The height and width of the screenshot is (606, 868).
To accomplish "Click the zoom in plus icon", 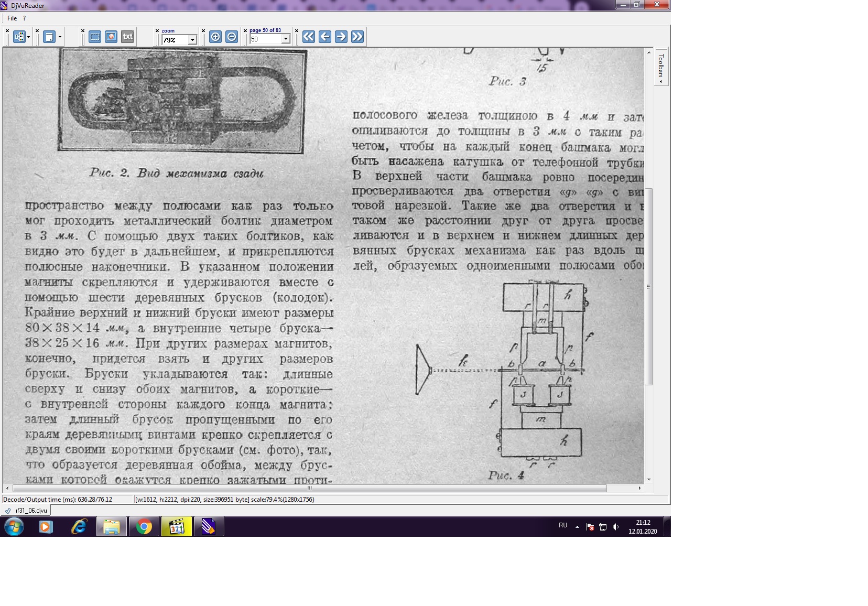I will pyautogui.click(x=215, y=37).
